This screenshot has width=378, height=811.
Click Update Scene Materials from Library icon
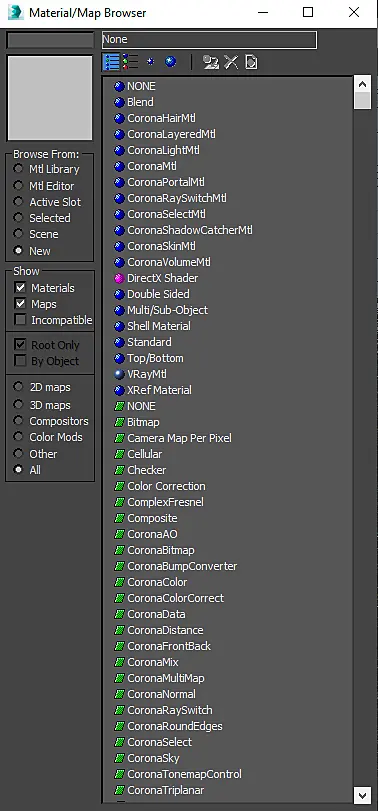210,63
